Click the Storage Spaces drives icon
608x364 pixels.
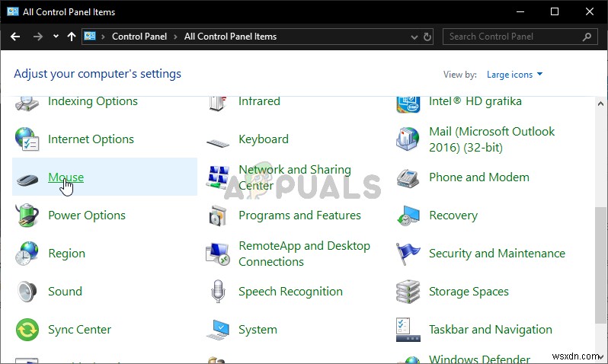408,292
